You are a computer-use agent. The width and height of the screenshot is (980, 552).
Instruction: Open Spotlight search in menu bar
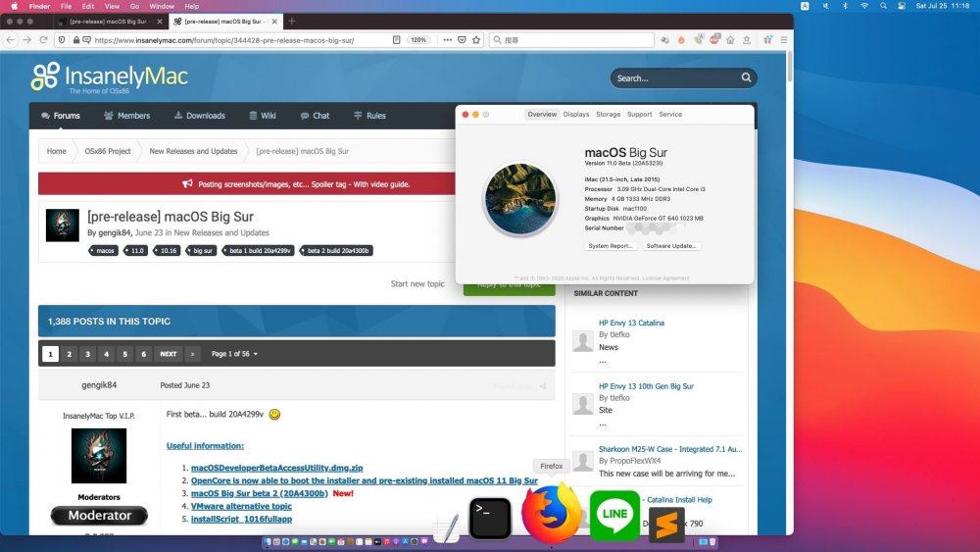(883, 6)
